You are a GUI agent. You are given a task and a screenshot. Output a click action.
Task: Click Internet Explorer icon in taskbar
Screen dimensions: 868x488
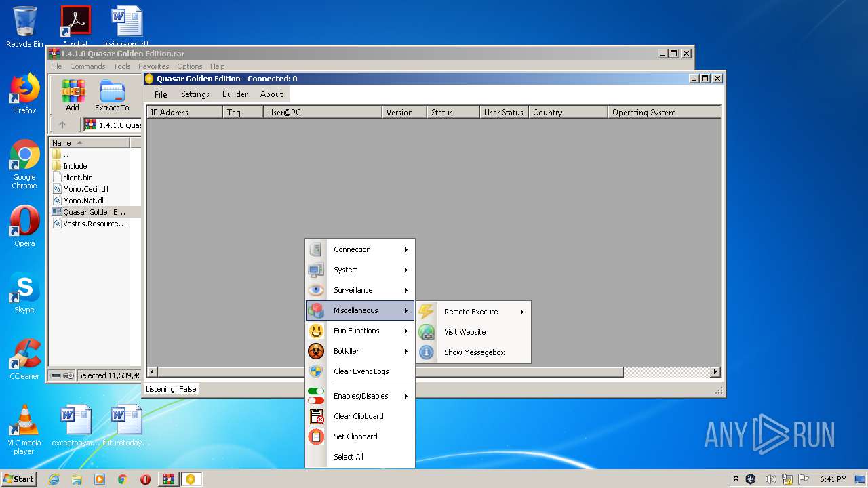click(54, 479)
